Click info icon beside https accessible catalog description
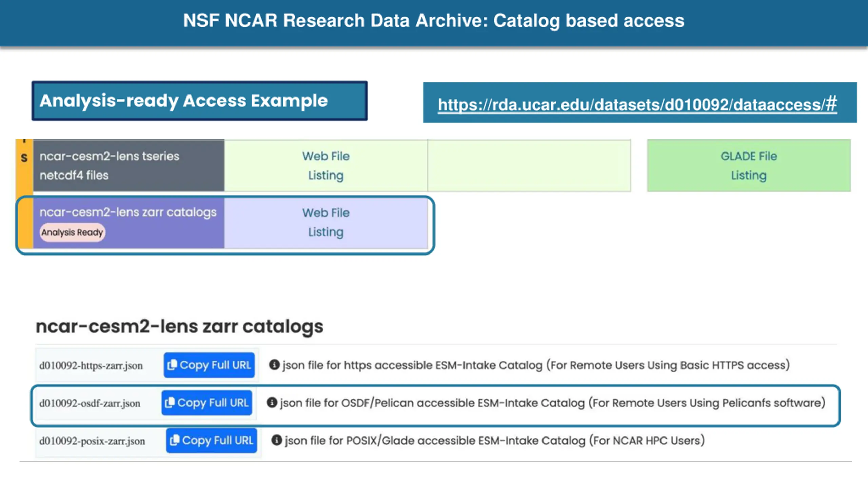The height and width of the screenshot is (488, 868). tap(274, 365)
